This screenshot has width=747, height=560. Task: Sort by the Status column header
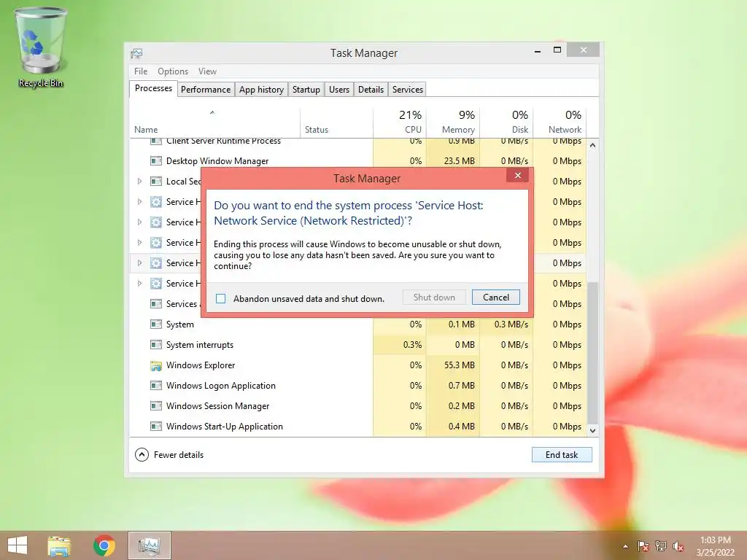337,122
